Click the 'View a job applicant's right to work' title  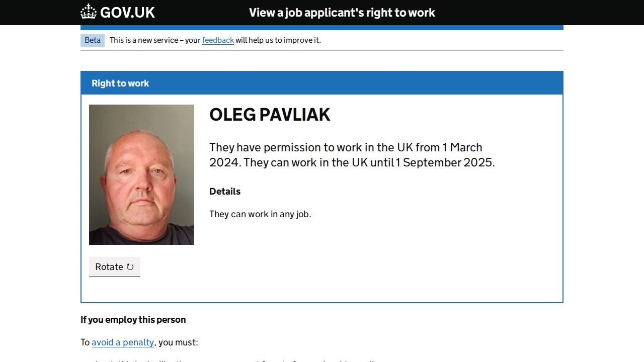point(342,13)
